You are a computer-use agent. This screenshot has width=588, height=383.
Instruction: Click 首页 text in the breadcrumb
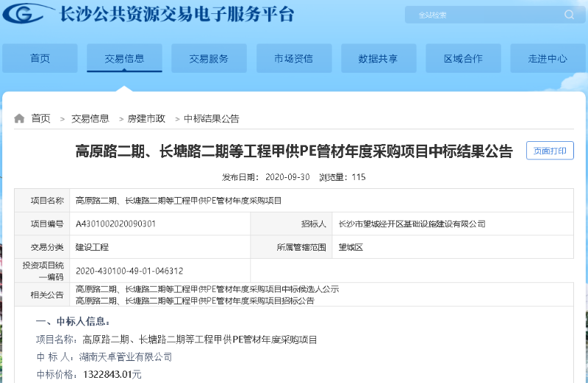[x=41, y=118]
